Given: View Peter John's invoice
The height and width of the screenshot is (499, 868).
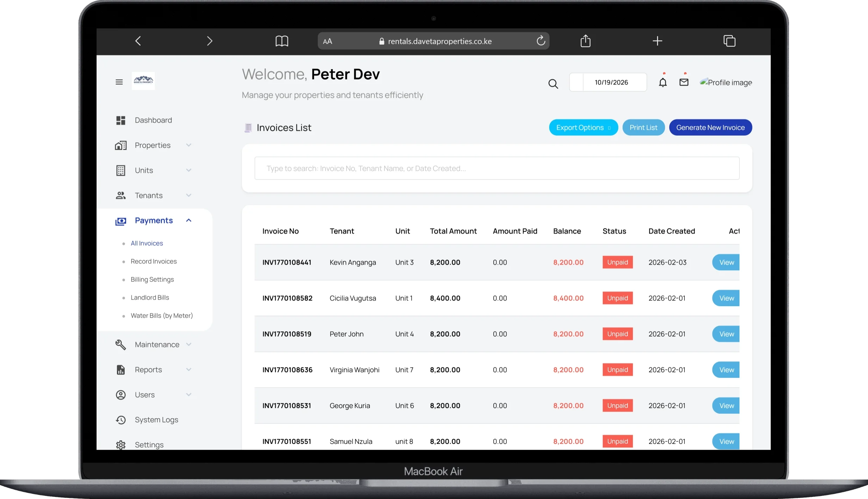Looking at the screenshot, I should (726, 334).
